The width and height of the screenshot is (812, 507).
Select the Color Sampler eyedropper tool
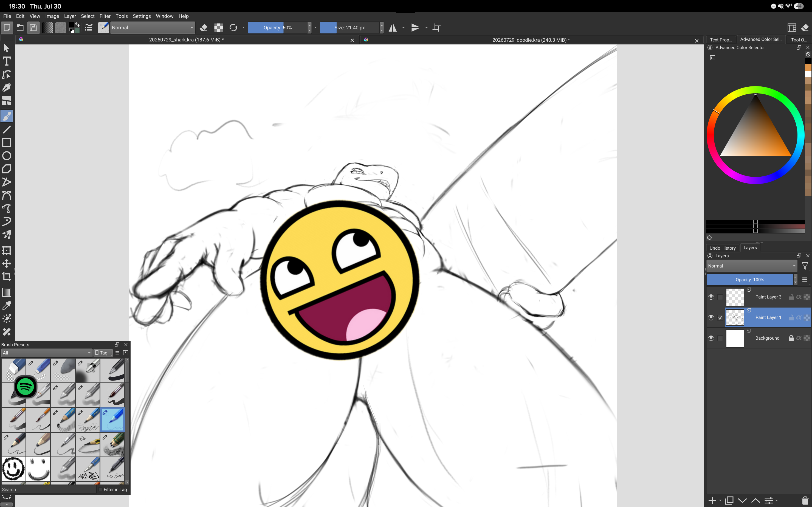point(7,305)
